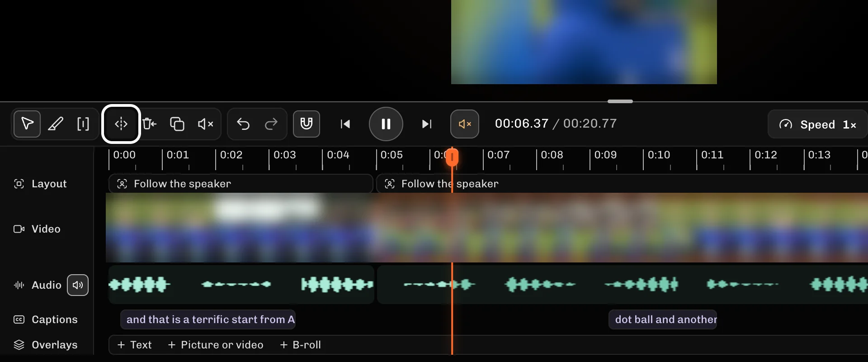Open the Speed 1x control
This screenshot has width=868, height=362.
pos(817,124)
